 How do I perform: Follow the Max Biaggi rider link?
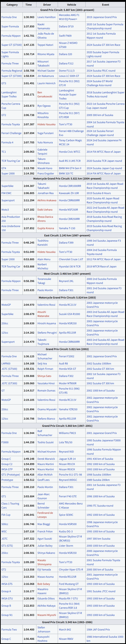tap(44, 524)
